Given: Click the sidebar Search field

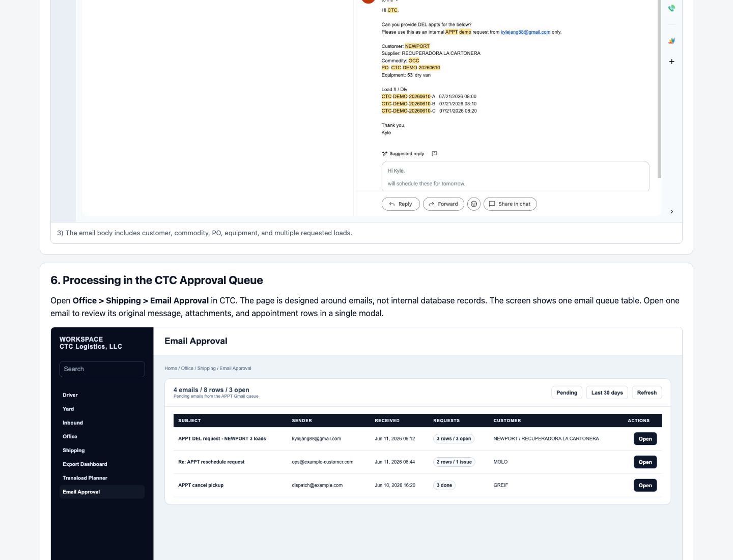Looking at the screenshot, I should [102, 369].
